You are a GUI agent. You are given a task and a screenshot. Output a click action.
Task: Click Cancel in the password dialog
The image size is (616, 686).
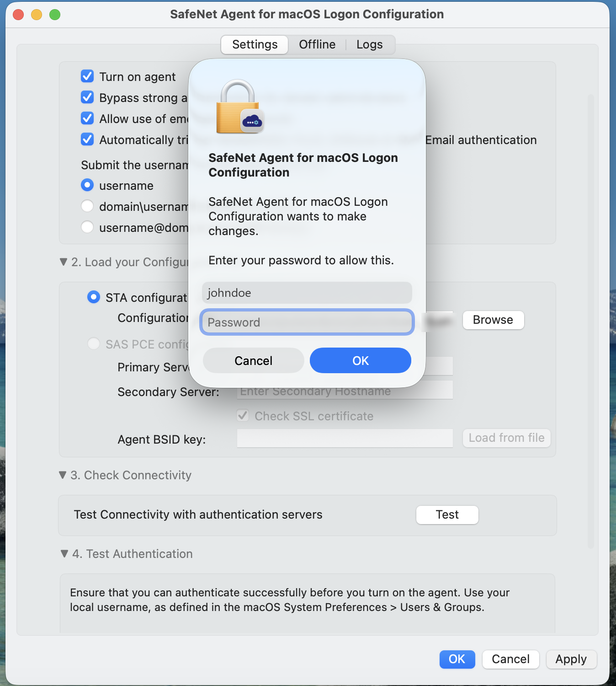254,360
